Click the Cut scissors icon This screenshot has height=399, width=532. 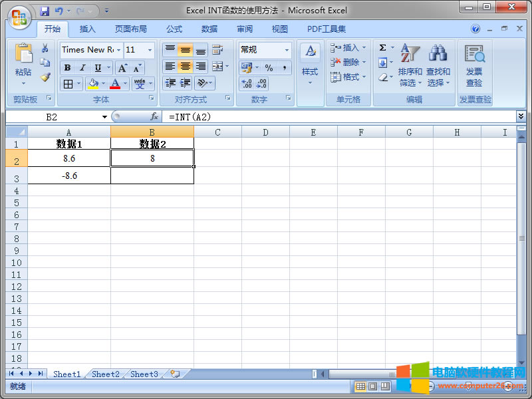(45, 49)
